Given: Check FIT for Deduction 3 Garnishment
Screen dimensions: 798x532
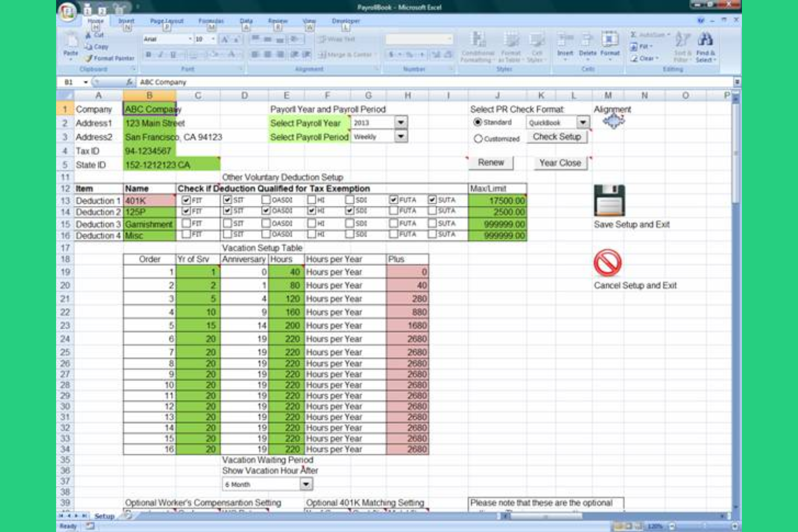Looking at the screenshot, I should (x=186, y=223).
